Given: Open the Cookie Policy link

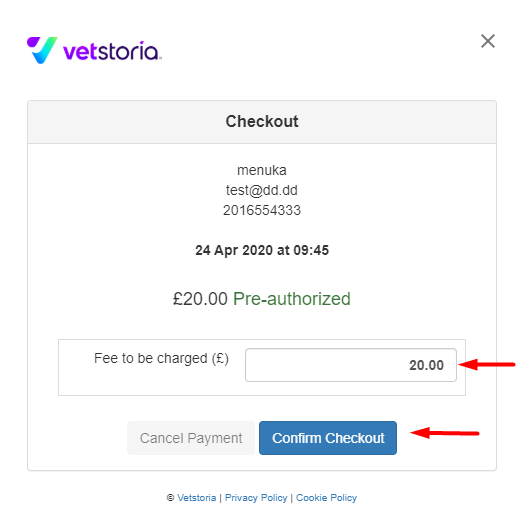Looking at the screenshot, I should pyautogui.click(x=326, y=498).
